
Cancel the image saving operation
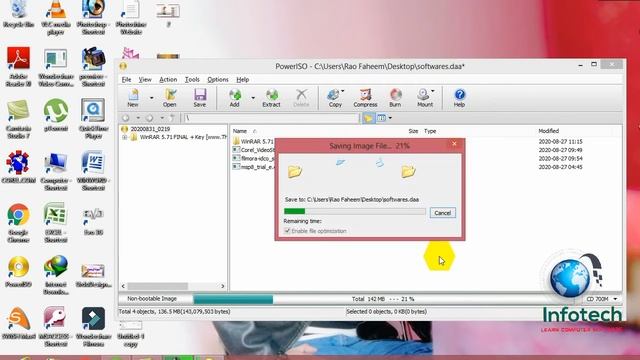[x=442, y=213]
